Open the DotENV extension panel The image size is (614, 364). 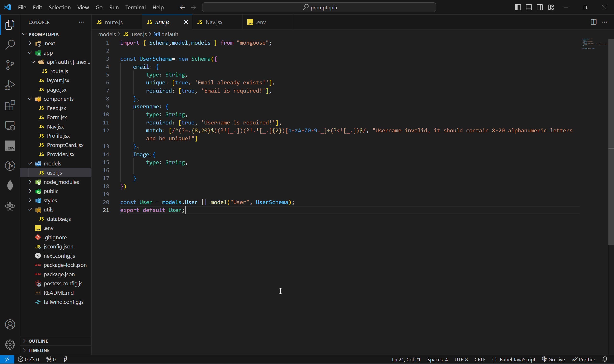click(x=10, y=145)
